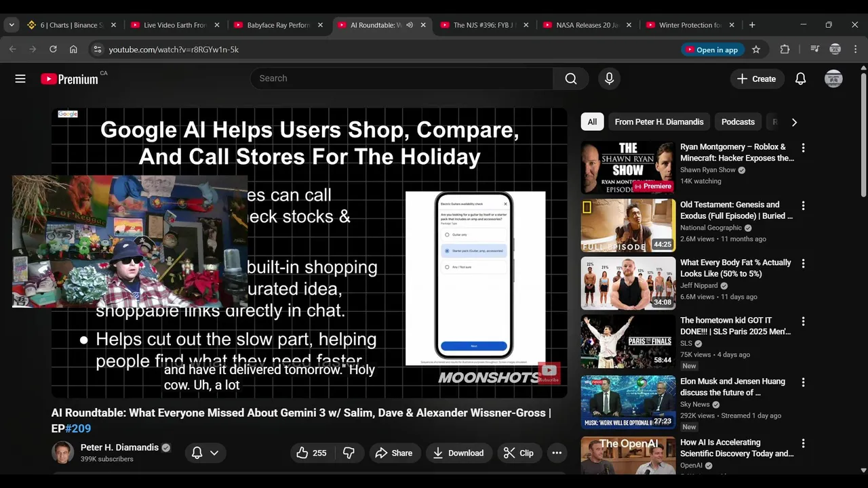
Task: Open the account avatar menu
Action: point(833,79)
